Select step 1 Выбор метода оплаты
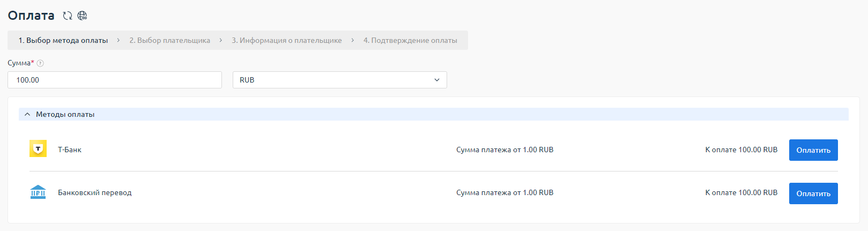 click(x=63, y=40)
